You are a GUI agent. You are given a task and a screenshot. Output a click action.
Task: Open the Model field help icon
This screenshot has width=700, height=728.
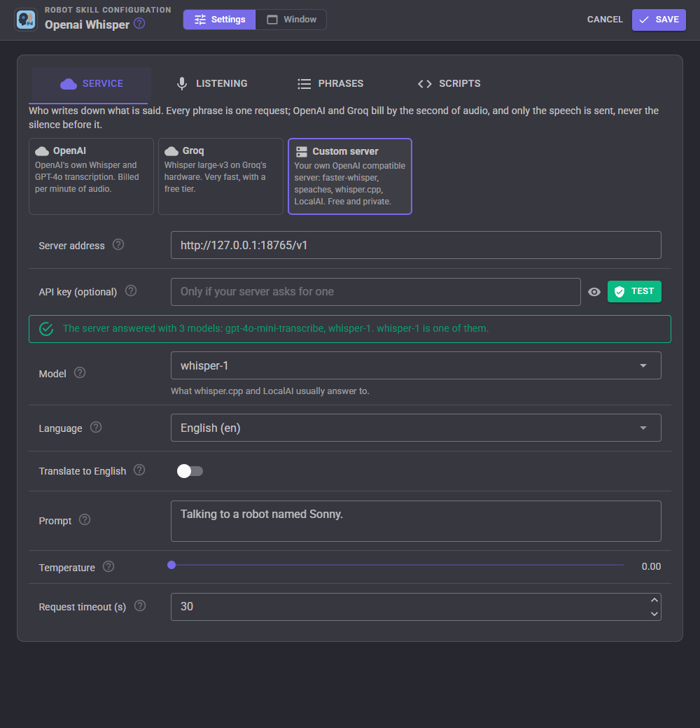pos(80,373)
